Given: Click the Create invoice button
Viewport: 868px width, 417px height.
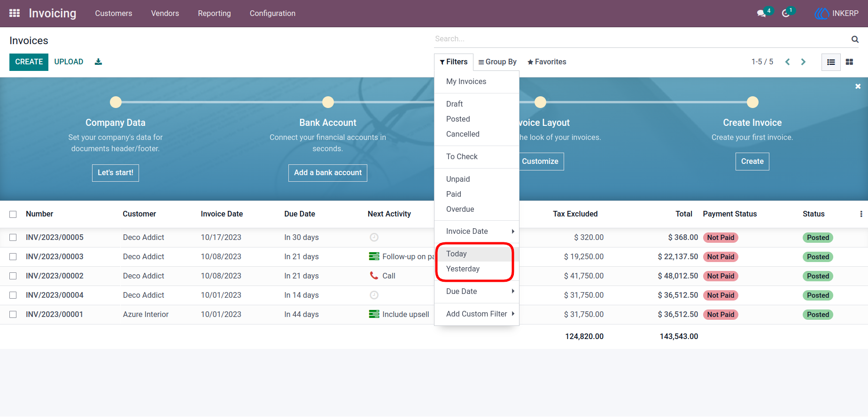Looking at the screenshot, I should pos(29,62).
